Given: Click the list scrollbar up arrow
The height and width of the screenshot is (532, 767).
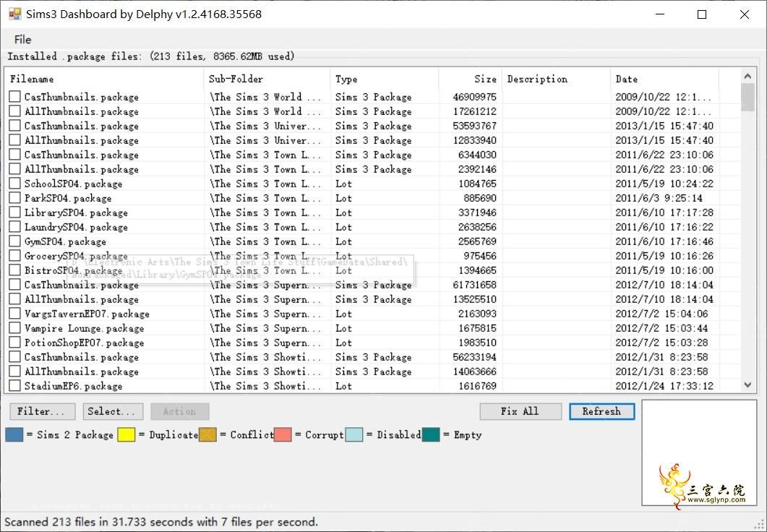Looking at the screenshot, I should tap(747, 77).
